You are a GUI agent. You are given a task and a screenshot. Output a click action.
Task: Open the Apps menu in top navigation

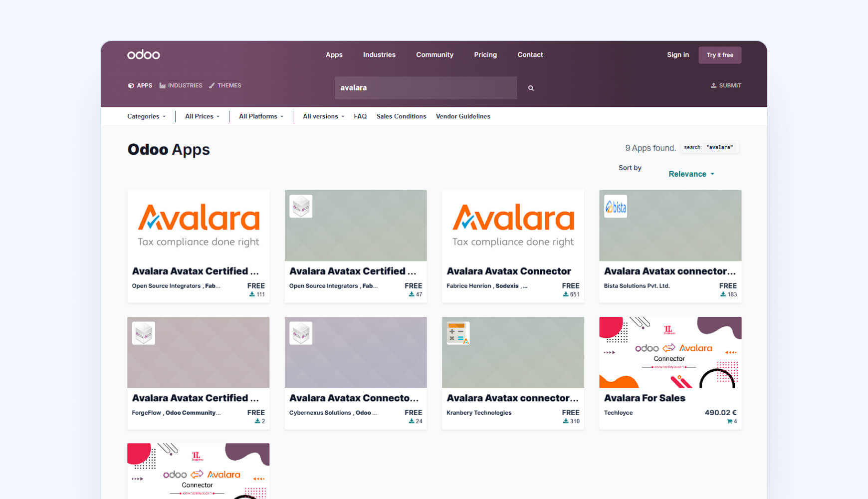point(334,55)
